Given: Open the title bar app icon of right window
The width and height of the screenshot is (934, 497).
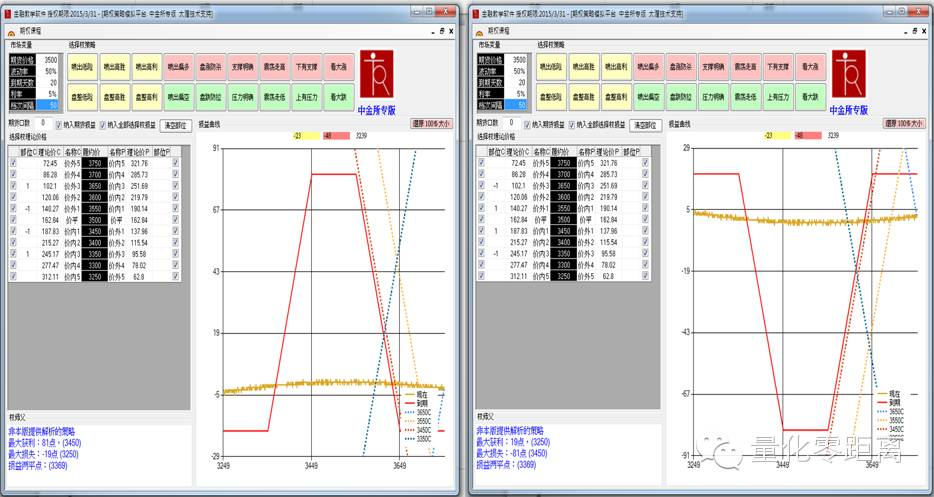Looking at the screenshot, I should pyautogui.click(x=475, y=13).
